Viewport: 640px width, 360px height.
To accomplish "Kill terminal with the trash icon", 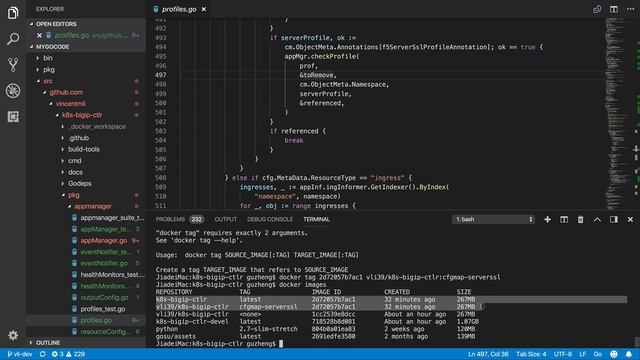I will [580, 220].
